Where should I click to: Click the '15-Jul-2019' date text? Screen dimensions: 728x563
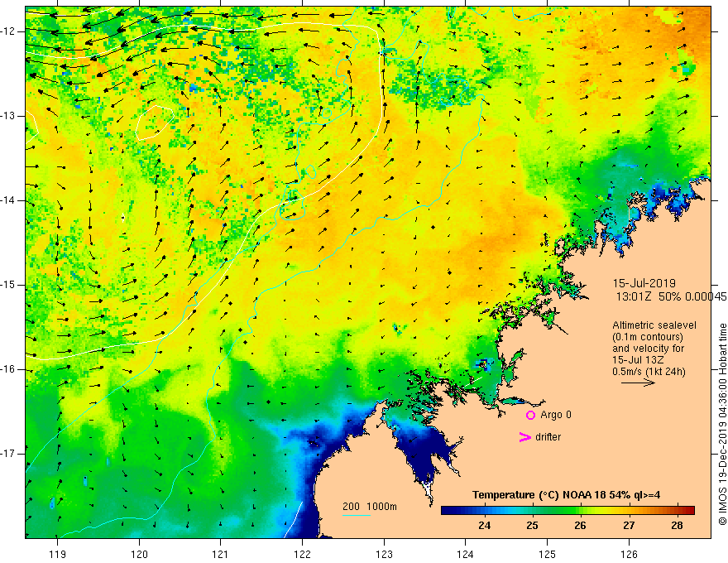coord(644,283)
